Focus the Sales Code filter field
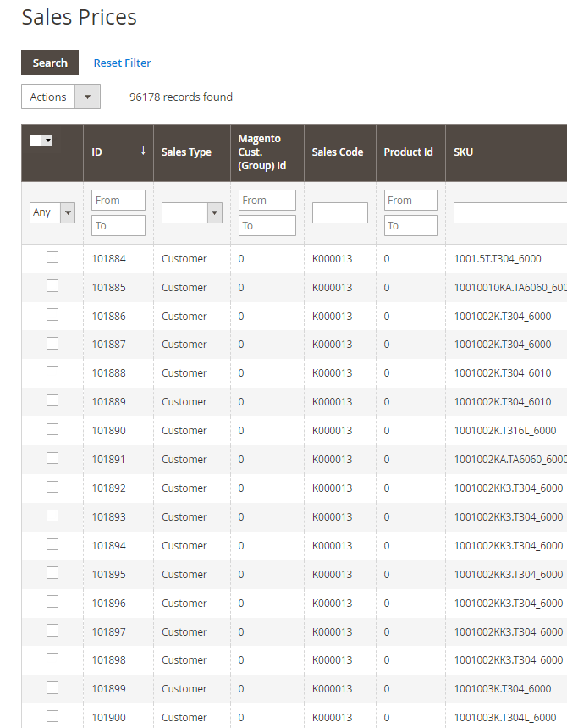This screenshot has width=567, height=728. (340, 212)
